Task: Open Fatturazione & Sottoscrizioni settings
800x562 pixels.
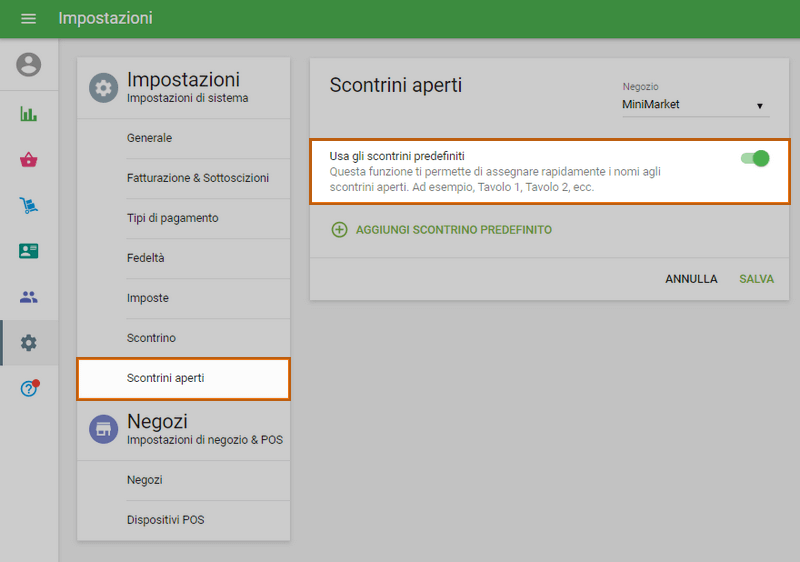Action: coord(198,178)
